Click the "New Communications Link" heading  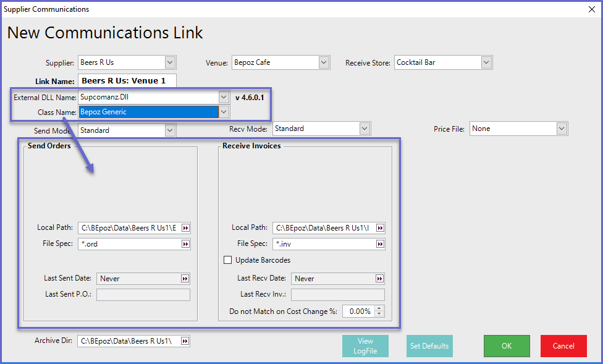click(105, 33)
